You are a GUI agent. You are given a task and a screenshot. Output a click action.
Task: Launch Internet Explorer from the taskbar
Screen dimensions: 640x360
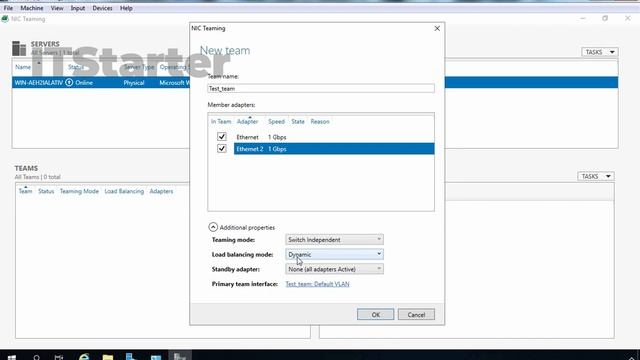tap(84, 357)
